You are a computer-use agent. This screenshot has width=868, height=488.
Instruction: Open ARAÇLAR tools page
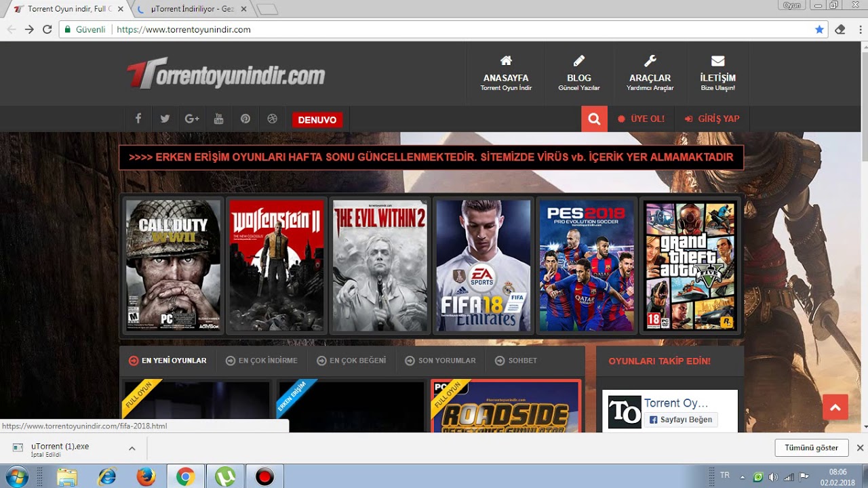[x=650, y=74]
